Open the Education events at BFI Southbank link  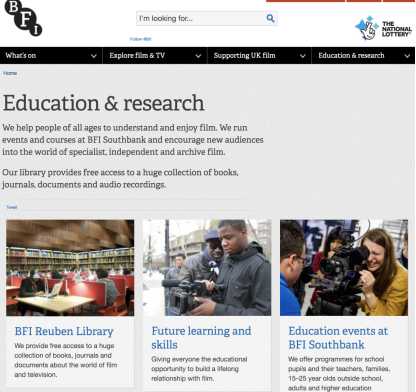click(338, 338)
